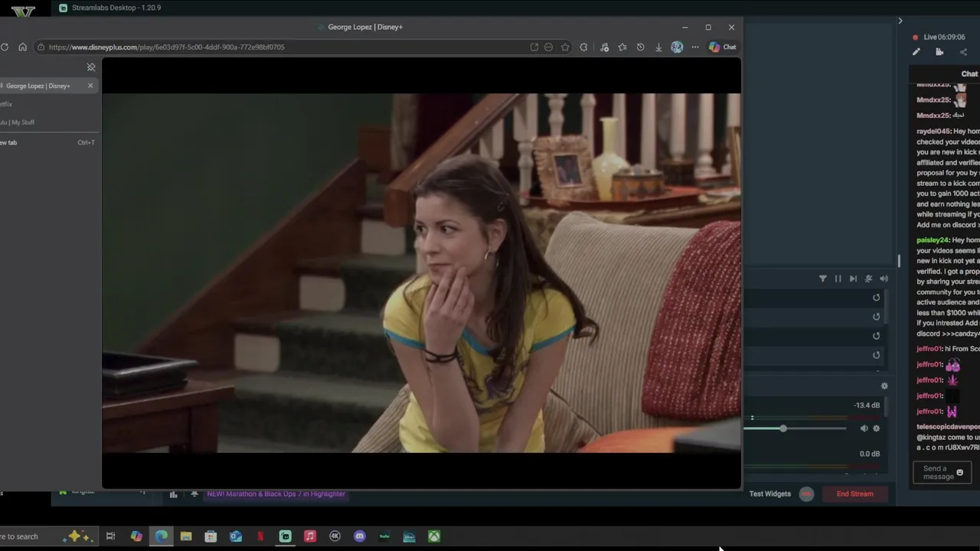This screenshot has height=551, width=980.
Task: Click the third refresh arrow in the source list
Action: coord(877,336)
